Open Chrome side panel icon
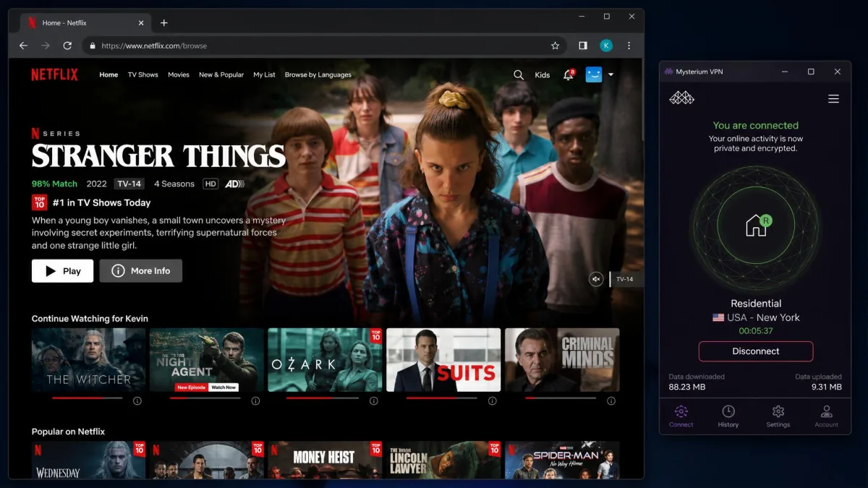Viewport: 868px width, 488px height. pyautogui.click(x=583, y=46)
